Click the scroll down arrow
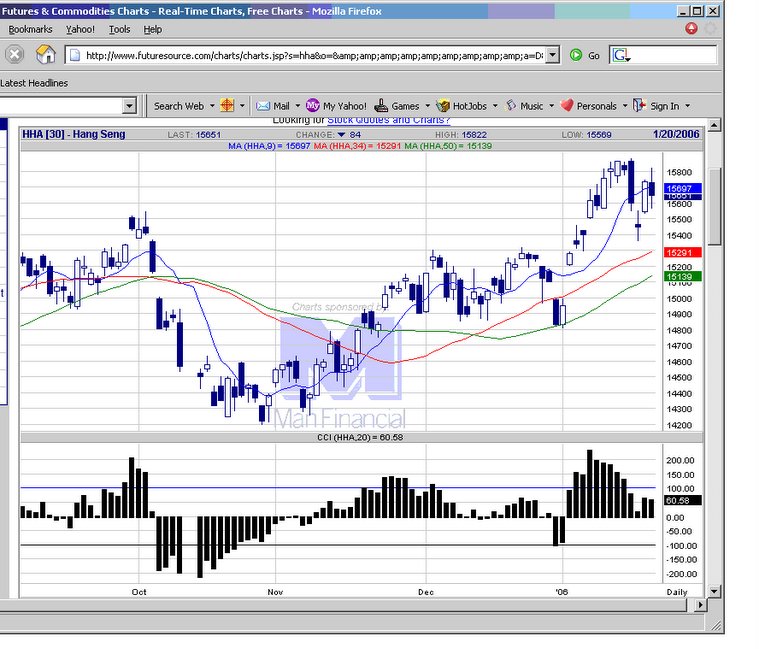759x649 pixels. click(714, 591)
